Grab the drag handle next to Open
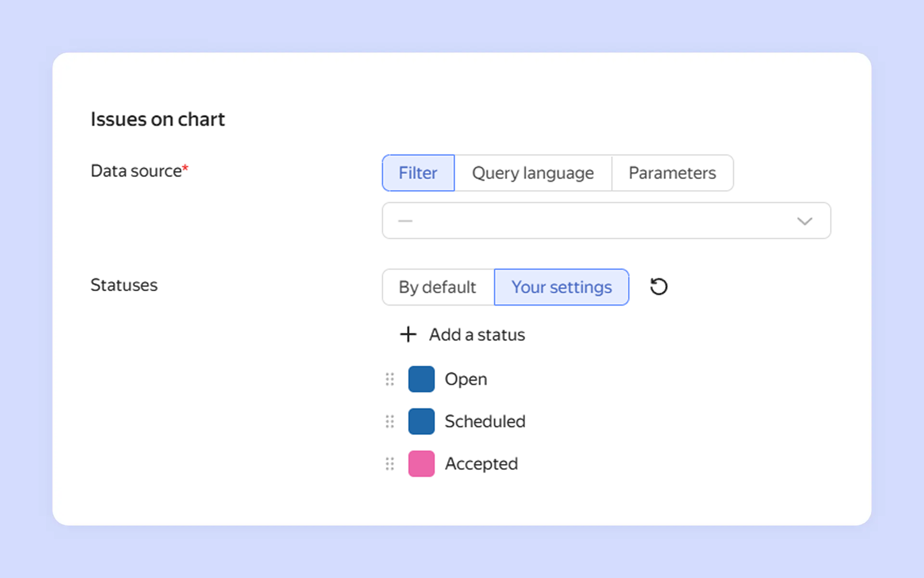This screenshot has height=578, width=924. (x=390, y=379)
